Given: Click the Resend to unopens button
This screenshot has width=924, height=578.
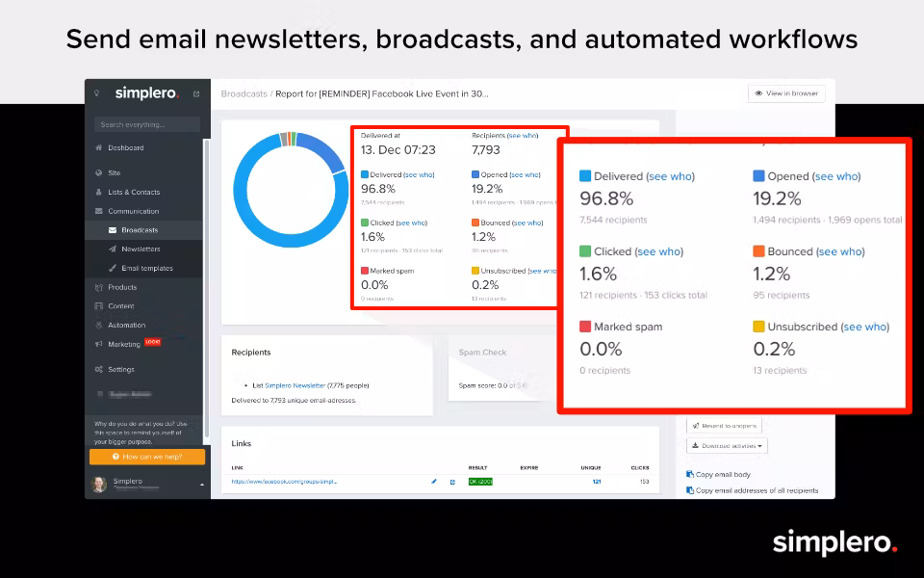Looking at the screenshot, I should (x=724, y=425).
